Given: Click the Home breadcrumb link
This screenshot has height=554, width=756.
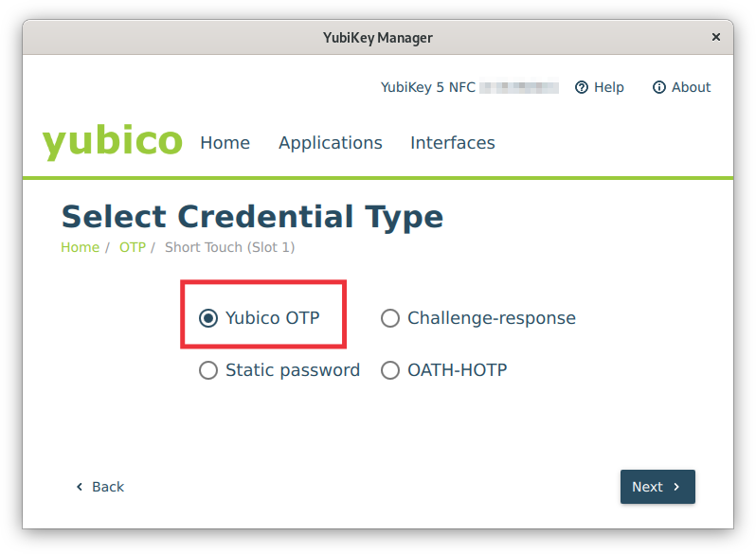Looking at the screenshot, I should pos(80,247).
